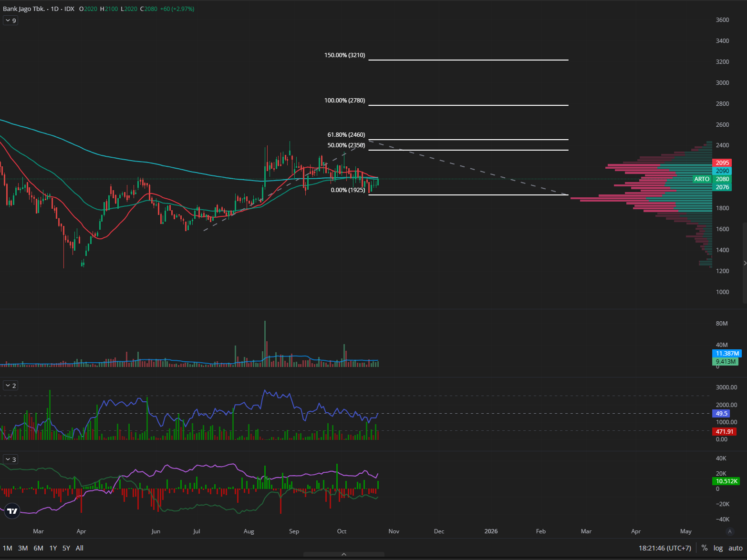Collapse the main chart indicator legend showing 9

pos(10,20)
